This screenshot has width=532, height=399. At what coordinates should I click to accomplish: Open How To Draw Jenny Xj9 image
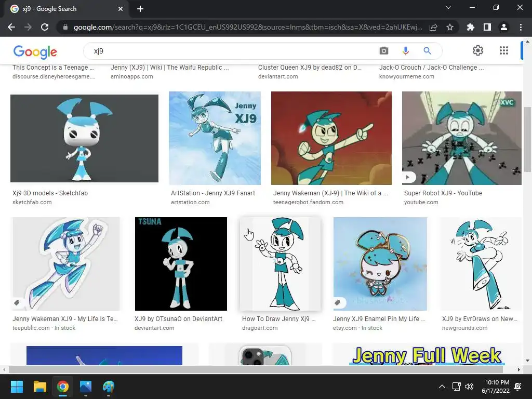pyautogui.click(x=280, y=263)
